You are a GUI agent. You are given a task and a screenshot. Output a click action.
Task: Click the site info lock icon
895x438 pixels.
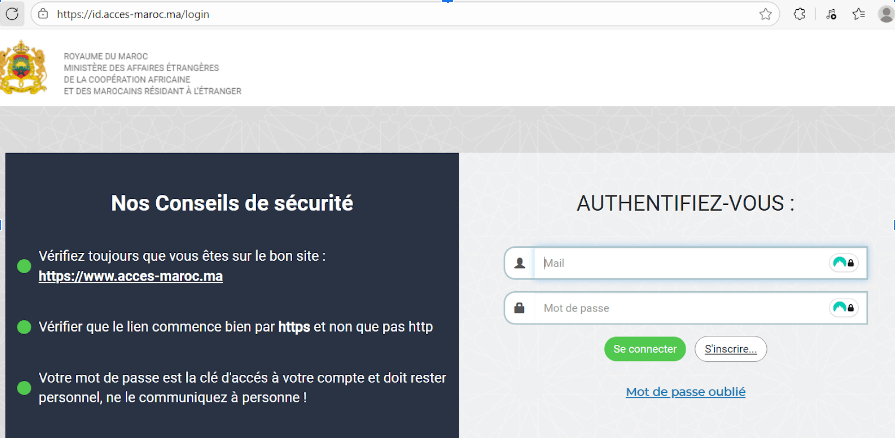(x=42, y=14)
